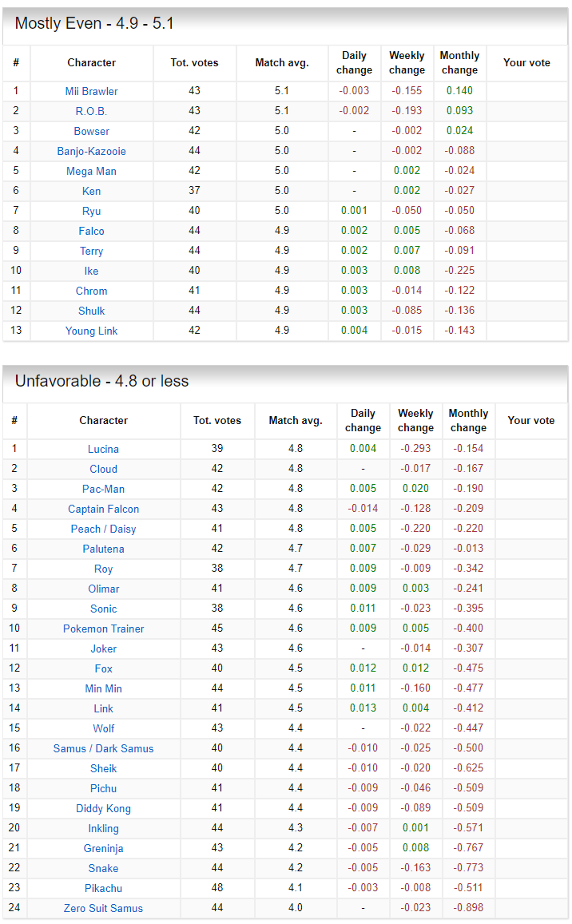Sort Unfavorable table by Weekly change
Viewport: 572px width, 924px height.
click(415, 420)
